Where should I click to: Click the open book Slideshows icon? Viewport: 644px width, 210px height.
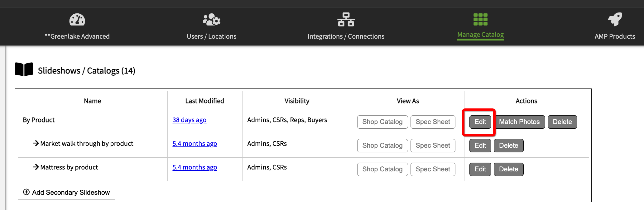point(24,69)
